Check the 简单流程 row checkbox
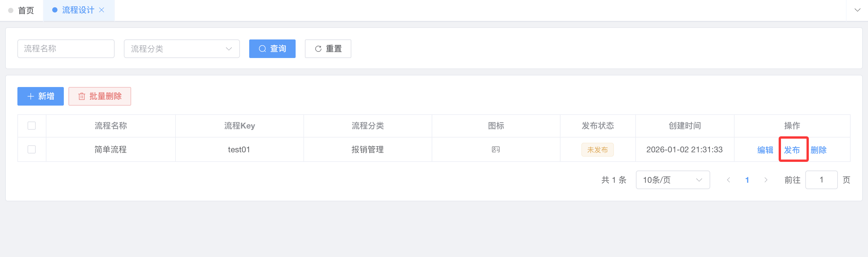This screenshot has width=868, height=257. click(32, 149)
